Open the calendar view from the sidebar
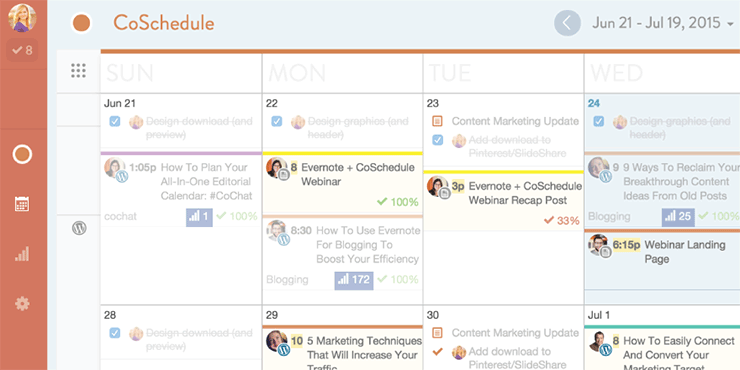 point(22,204)
